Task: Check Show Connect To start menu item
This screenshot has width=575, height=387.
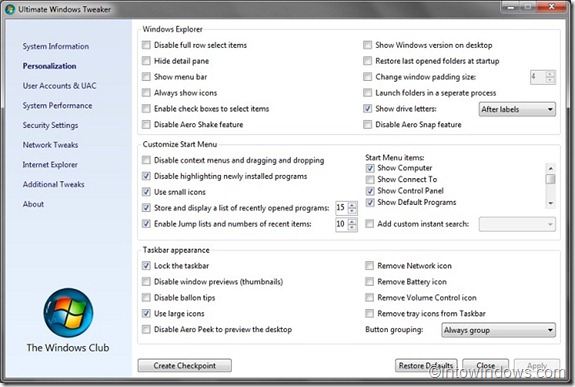Action: pos(370,180)
